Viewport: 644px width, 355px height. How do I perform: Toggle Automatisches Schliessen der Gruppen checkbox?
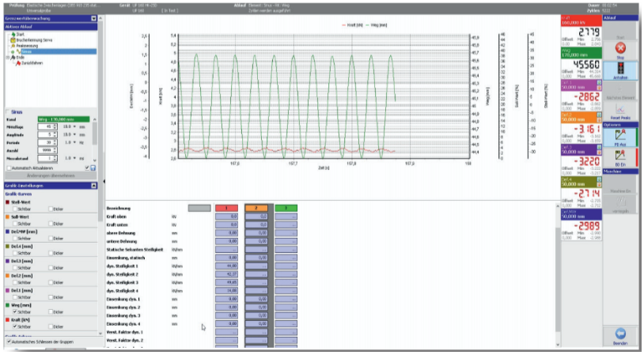pos(9,342)
